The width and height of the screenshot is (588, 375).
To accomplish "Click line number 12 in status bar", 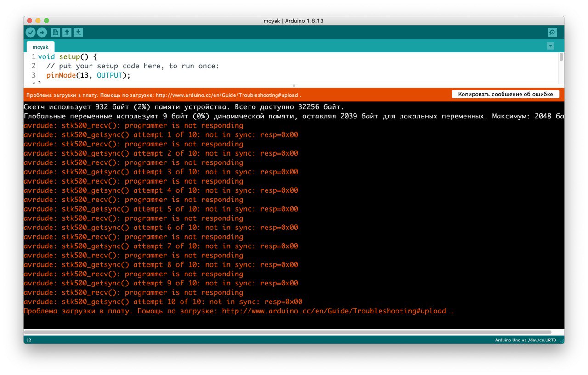I will pyautogui.click(x=29, y=340).
